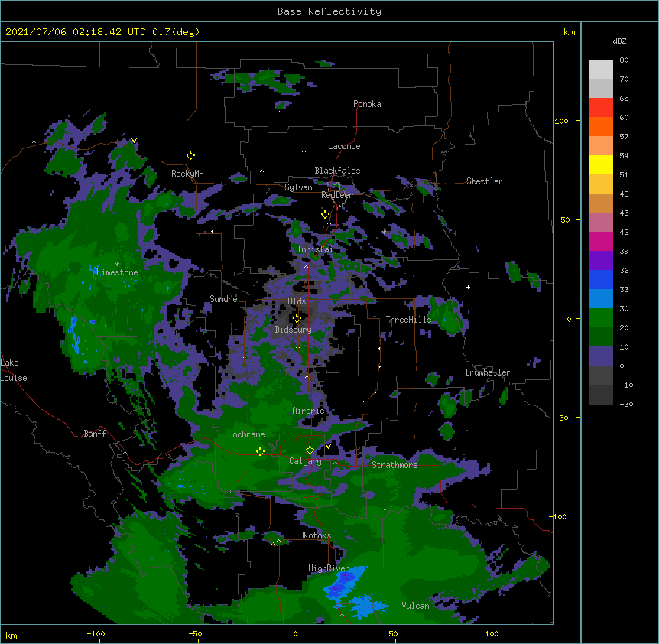Select the Calgary label

pyautogui.click(x=305, y=461)
